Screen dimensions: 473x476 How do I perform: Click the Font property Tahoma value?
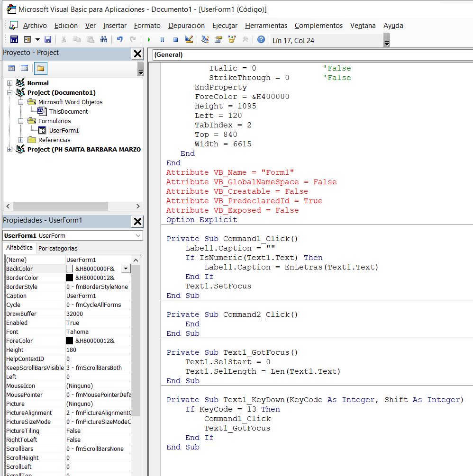[98, 332]
